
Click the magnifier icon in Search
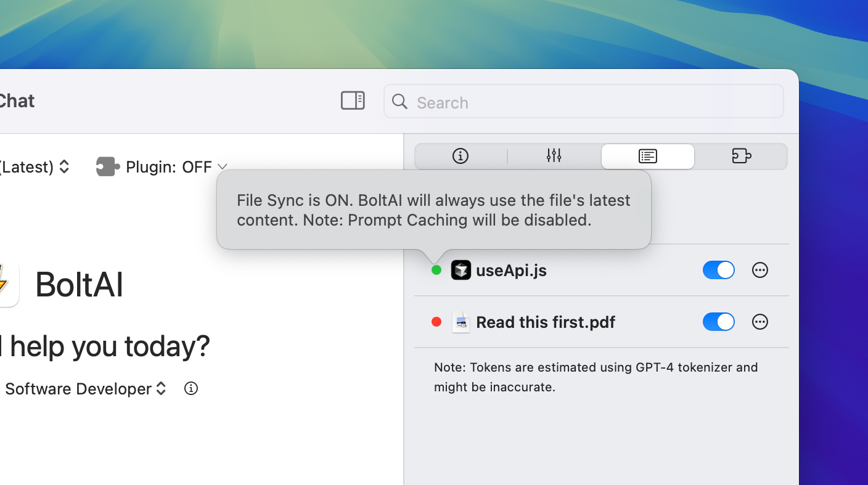[399, 102]
